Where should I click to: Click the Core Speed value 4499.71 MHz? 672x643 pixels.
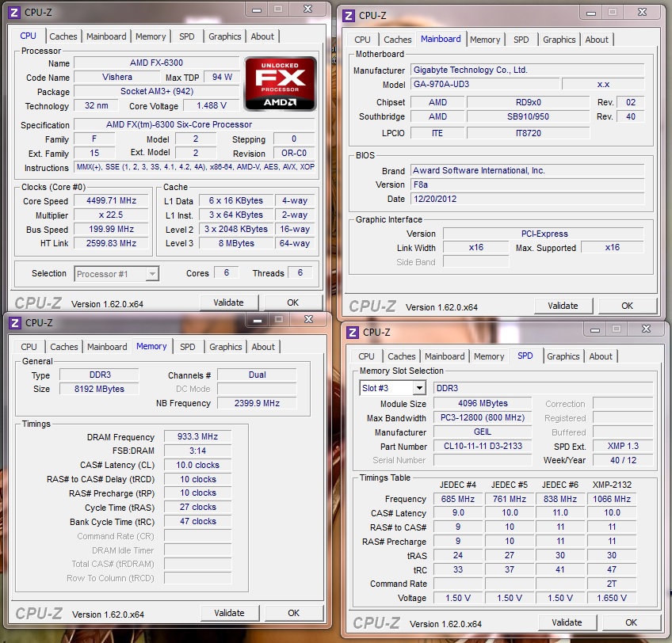[112, 200]
